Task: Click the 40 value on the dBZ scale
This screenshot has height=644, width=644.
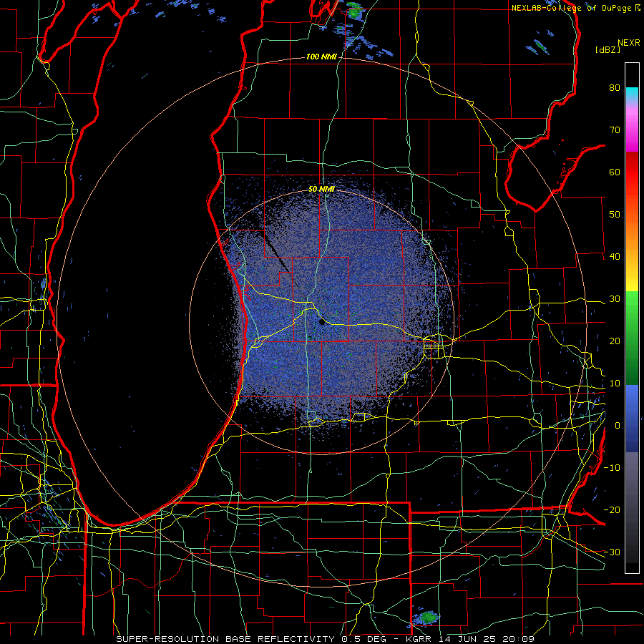Action: (x=615, y=257)
